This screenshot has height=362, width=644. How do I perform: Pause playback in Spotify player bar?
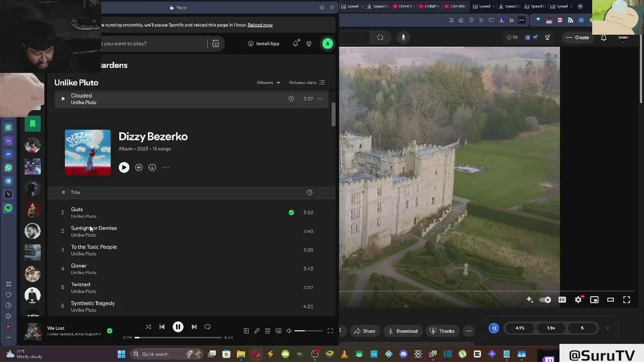[x=178, y=327]
